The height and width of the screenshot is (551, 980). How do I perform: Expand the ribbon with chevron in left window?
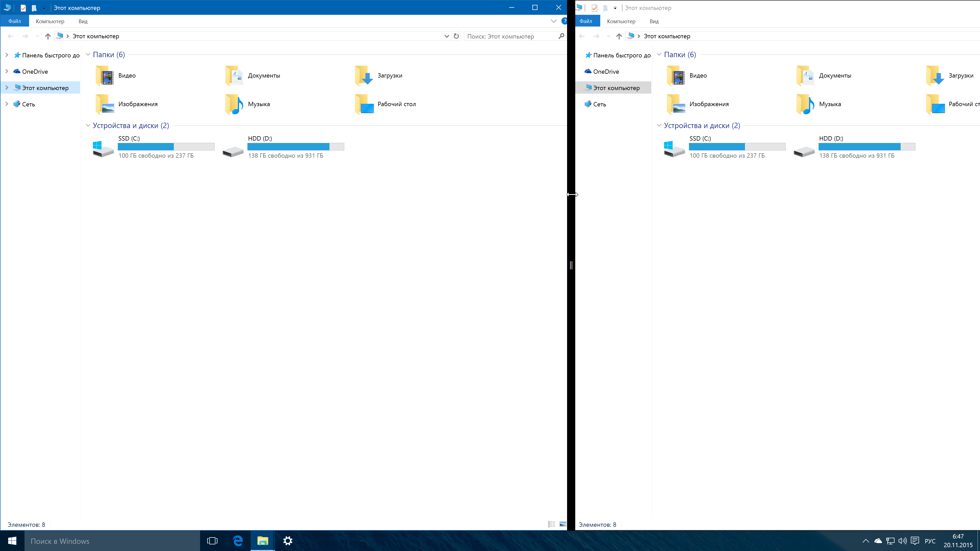tap(554, 21)
